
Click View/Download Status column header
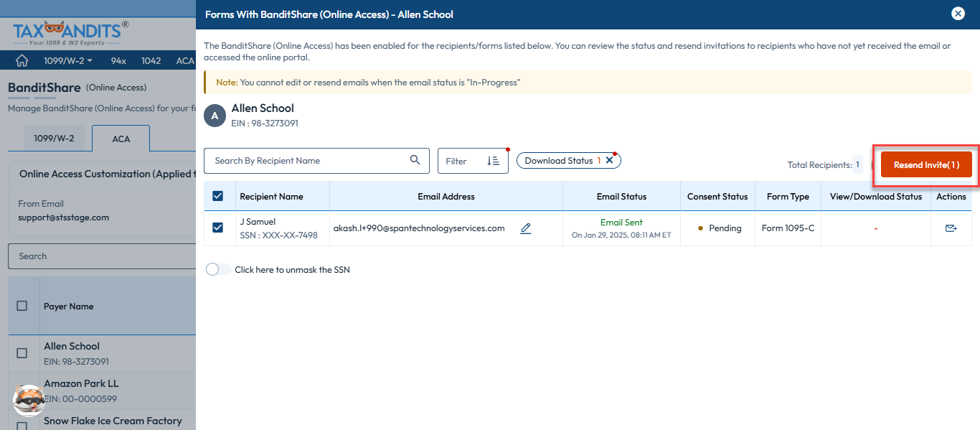(876, 197)
